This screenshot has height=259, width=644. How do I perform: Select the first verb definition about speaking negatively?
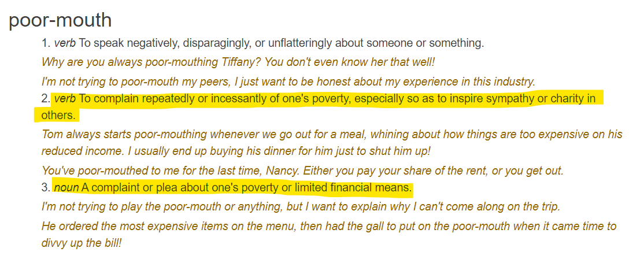click(x=263, y=43)
